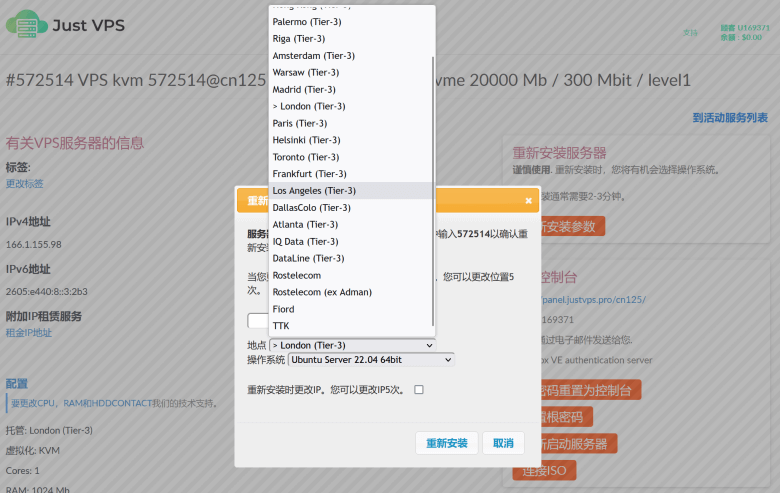Pick Frankfurt (Tier-3) in location list

click(308, 173)
